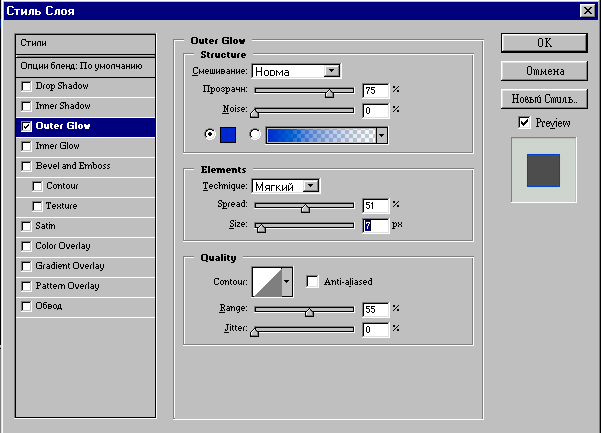This screenshot has width=601, height=433.
Task: Open the blue glow color swatch
Action: [x=228, y=135]
